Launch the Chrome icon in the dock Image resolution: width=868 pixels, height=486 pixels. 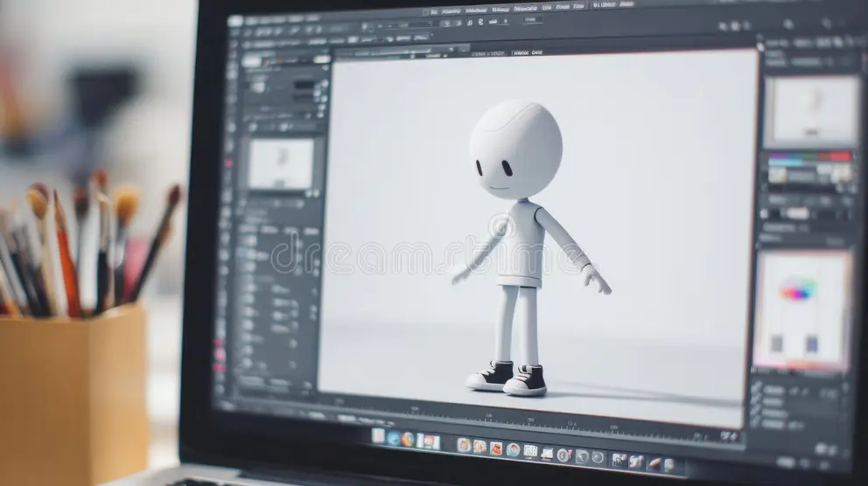tap(408, 439)
